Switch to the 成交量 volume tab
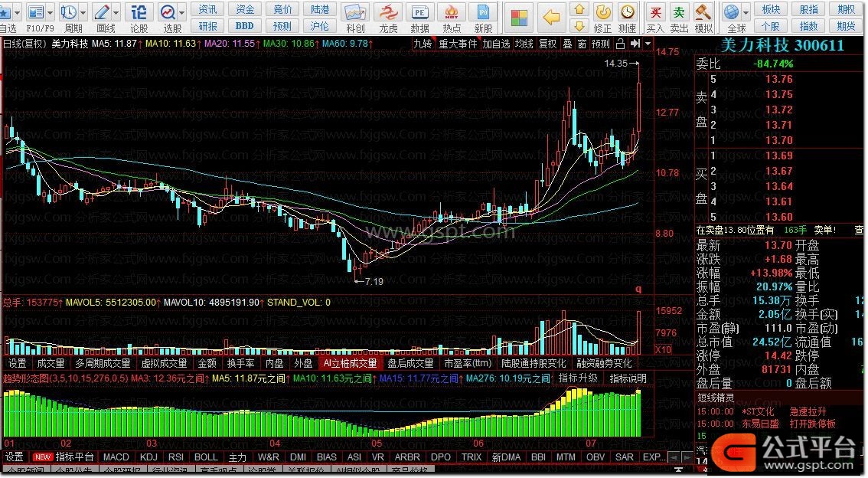This screenshot has height=478, width=868. coord(51,363)
